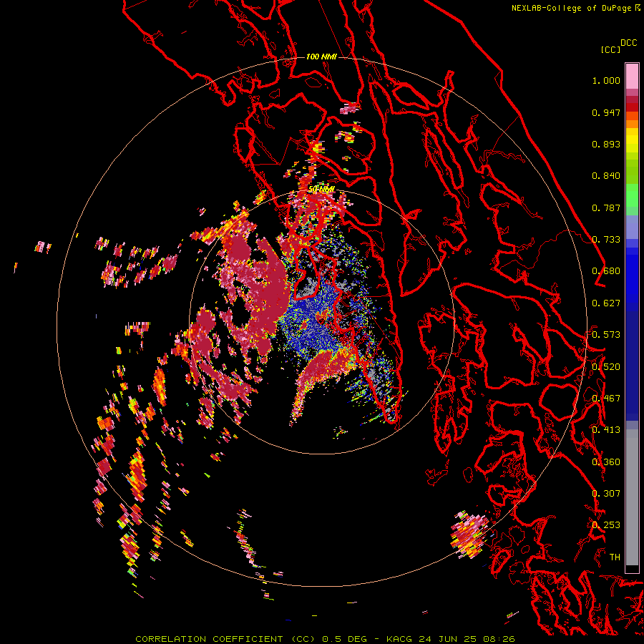Select the 0.627 color scale value
This screenshot has height=644, width=644.
point(606,303)
